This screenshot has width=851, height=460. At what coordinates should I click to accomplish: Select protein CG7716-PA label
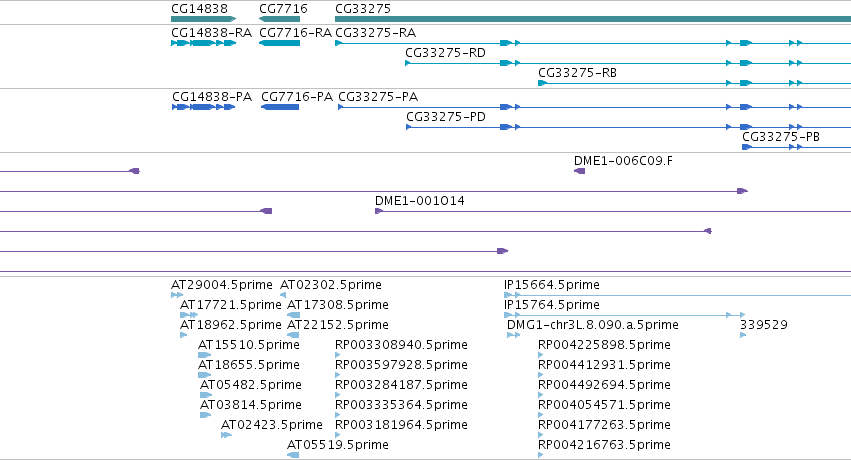pyautogui.click(x=297, y=97)
